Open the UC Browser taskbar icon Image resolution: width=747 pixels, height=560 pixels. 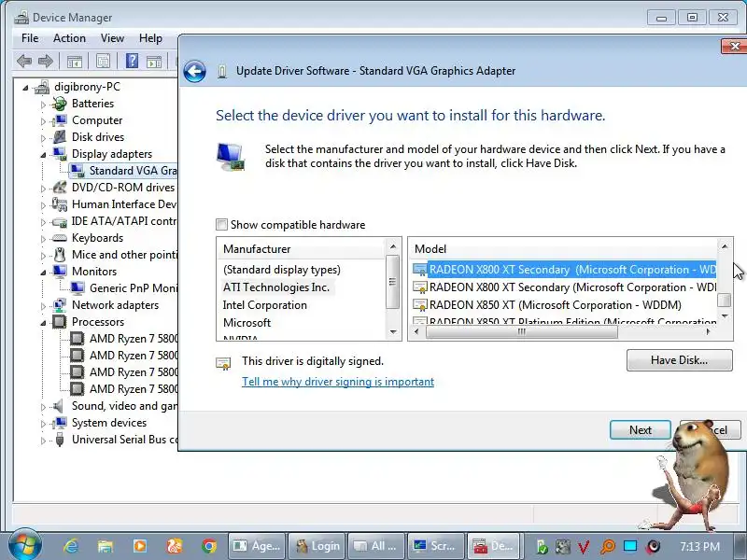[x=175, y=546]
